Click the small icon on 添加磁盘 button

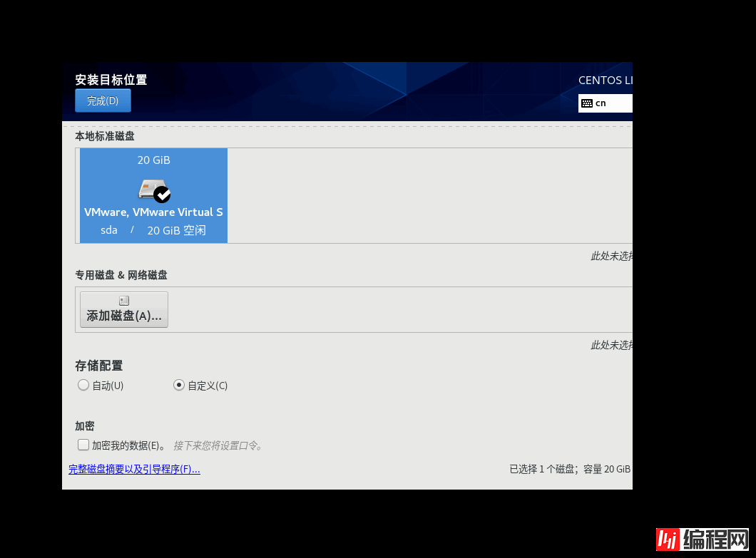[x=124, y=301]
